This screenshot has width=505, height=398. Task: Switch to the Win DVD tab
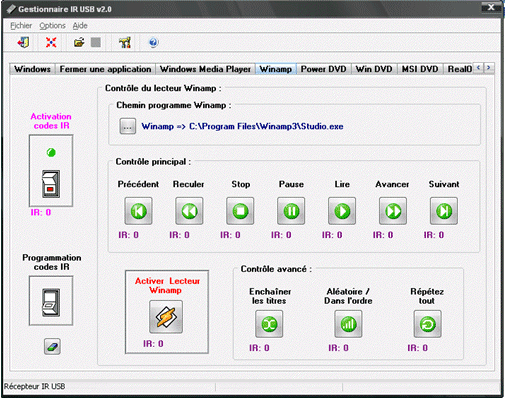(374, 69)
